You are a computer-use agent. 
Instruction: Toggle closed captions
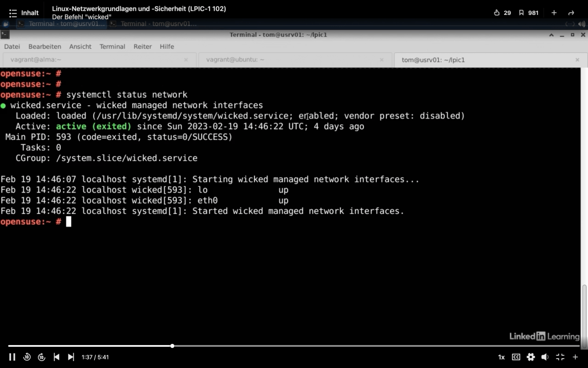pyautogui.click(x=516, y=357)
